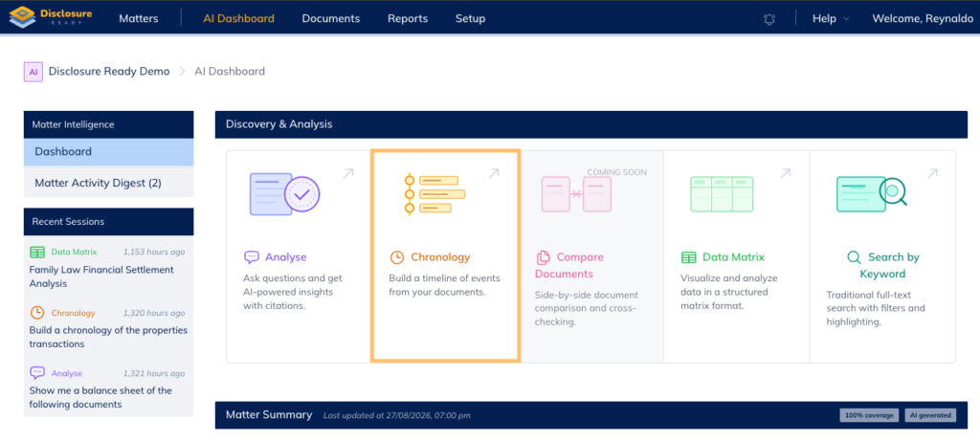Image resolution: width=980 pixels, height=442 pixels.
Task: Open the Reports menu
Action: (408, 19)
